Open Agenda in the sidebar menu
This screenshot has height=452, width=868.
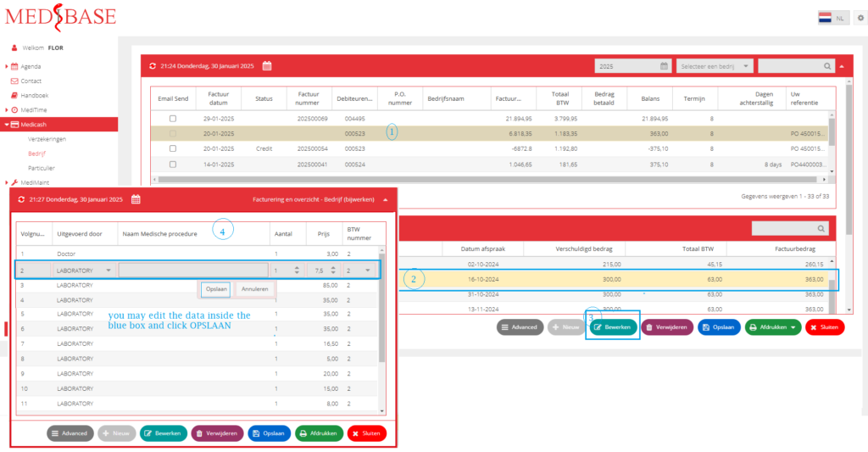tap(31, 66)
